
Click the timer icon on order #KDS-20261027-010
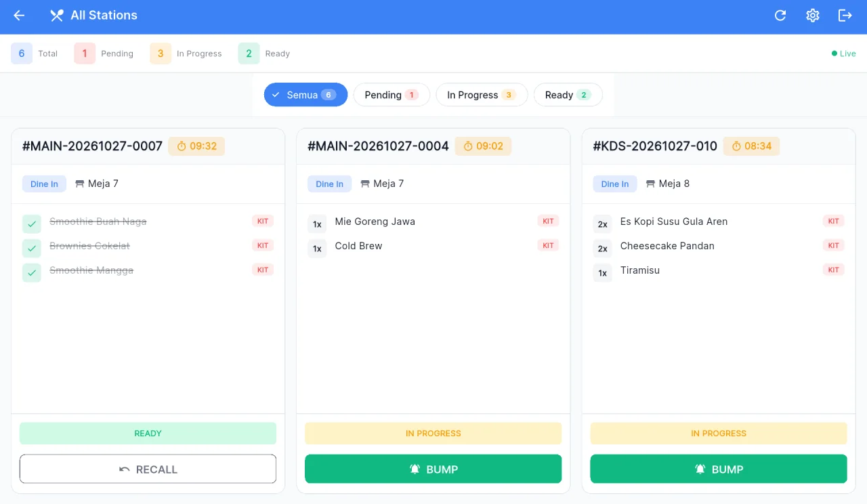tap(736, 146)
